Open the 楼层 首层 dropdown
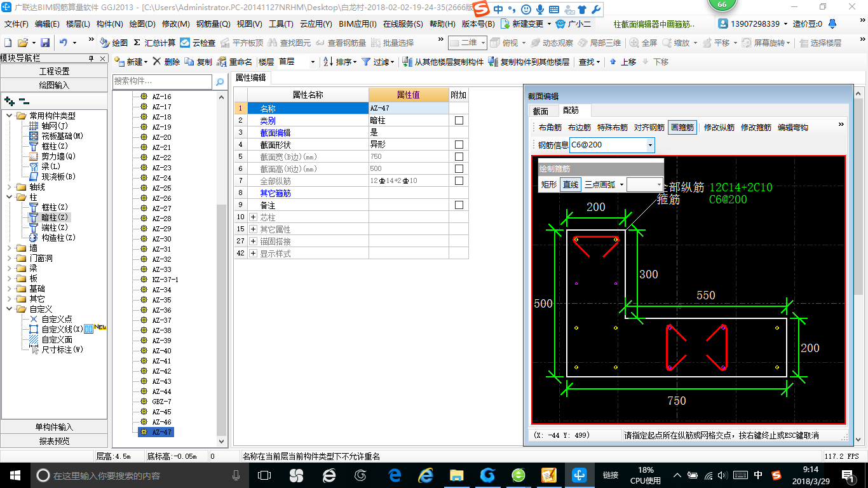This screenshot has width=868, height=488. coord(312,62)
